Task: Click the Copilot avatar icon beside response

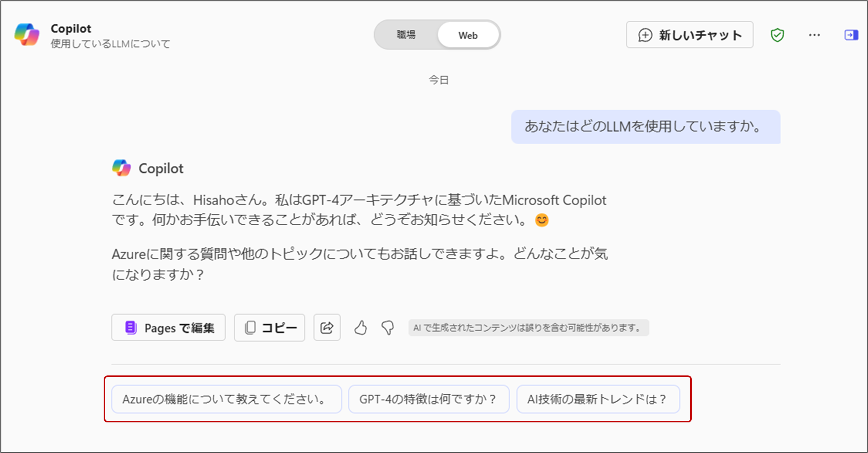Action: [x=121, y=168]
